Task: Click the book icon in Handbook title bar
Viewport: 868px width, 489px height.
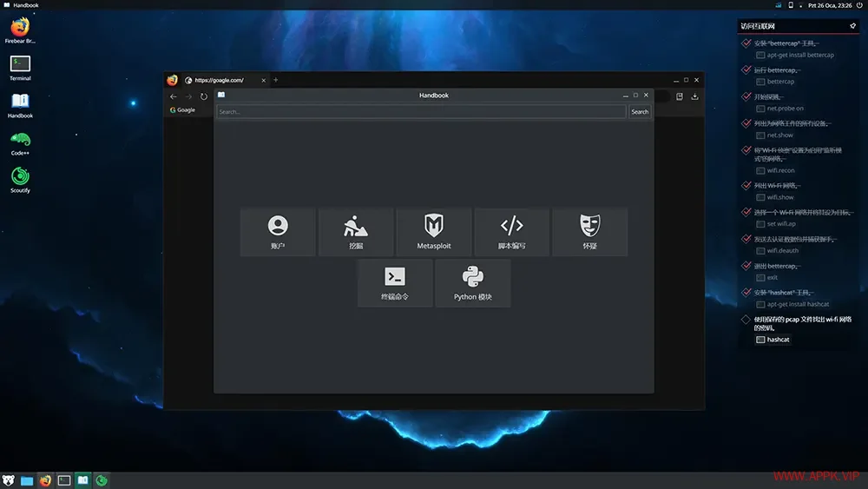Action: 221,95
